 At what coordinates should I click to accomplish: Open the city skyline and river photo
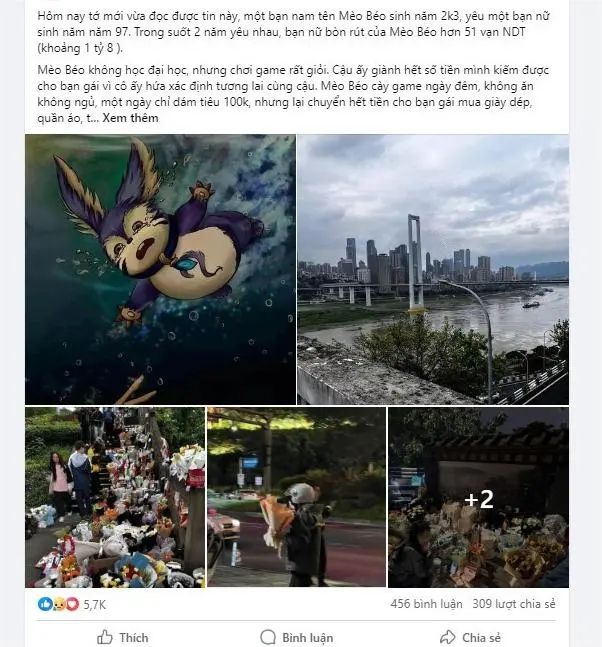(x=433, y=269)
